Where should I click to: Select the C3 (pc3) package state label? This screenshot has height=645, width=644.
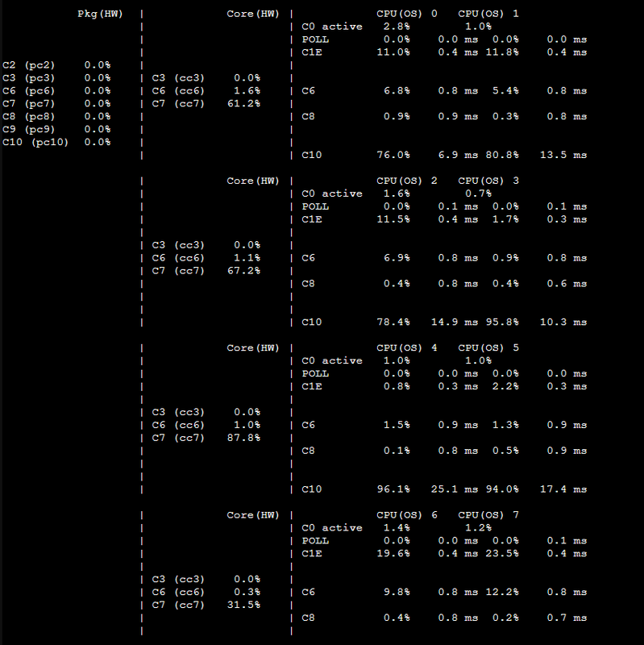click(x=28, y=78)
